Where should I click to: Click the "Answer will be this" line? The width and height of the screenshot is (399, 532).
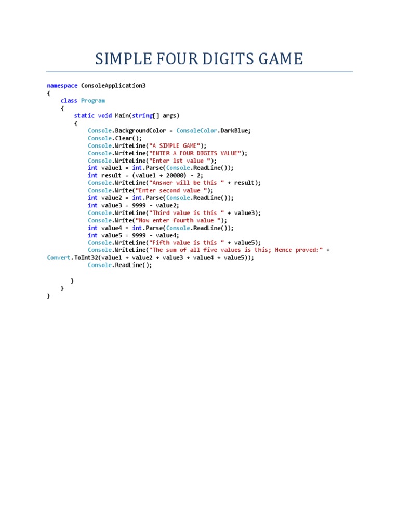tap(175, 183)
